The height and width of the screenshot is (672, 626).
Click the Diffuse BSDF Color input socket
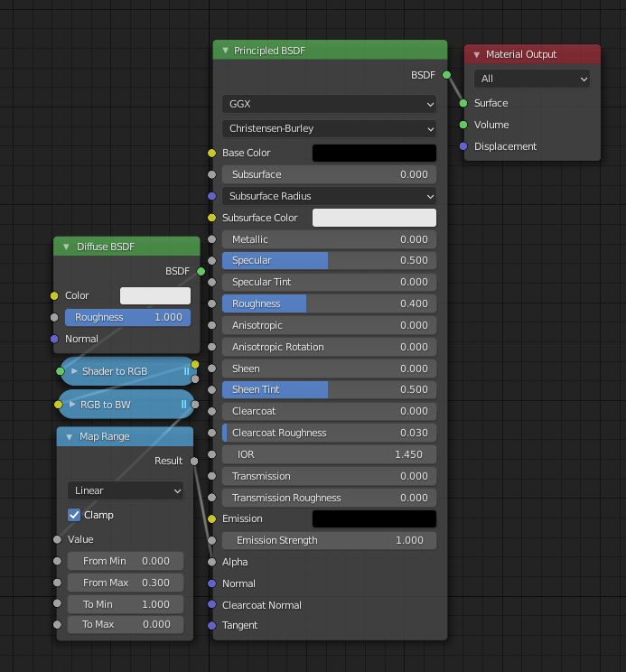tap(54, 295)
